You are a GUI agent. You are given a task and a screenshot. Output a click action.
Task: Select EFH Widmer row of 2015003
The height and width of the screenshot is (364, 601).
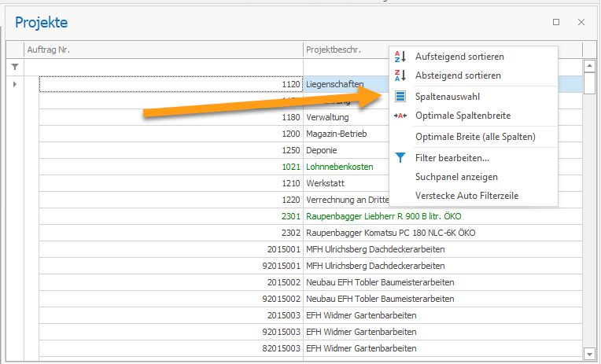coord(443,315)
